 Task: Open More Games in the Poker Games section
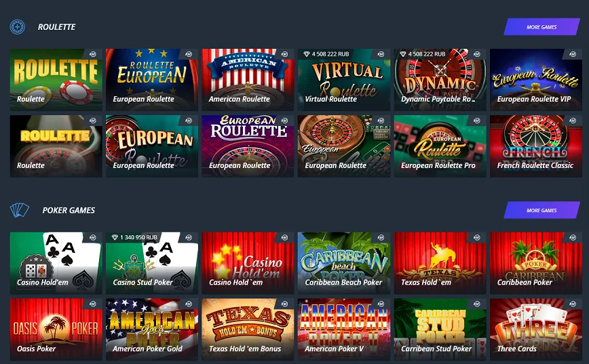click(541, 210)
